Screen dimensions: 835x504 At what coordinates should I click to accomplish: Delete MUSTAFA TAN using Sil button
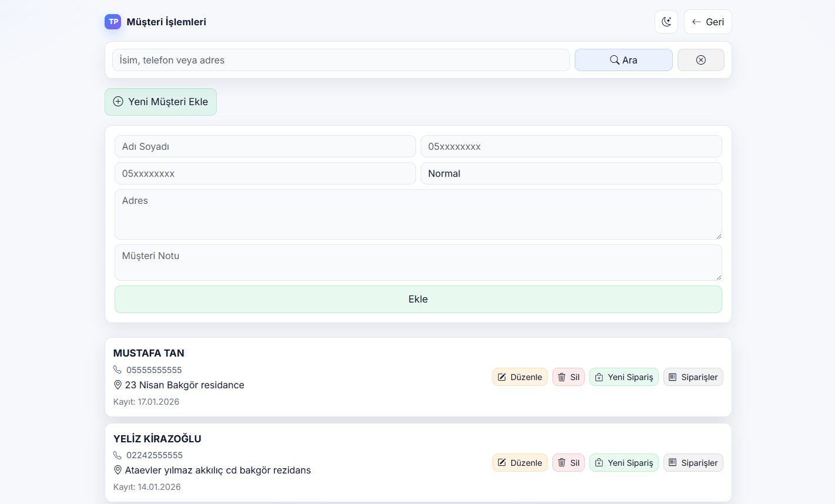point(568,377)
